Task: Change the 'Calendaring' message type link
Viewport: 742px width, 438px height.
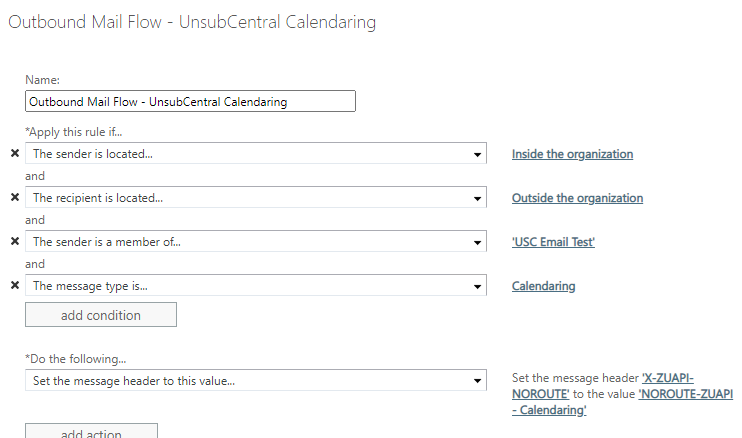Action: [543, 286]
